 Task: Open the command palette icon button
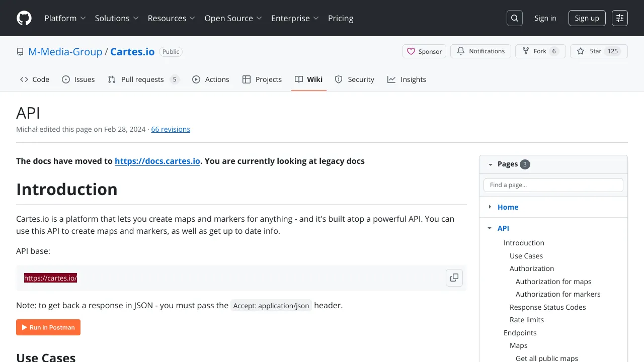[x=620, y=18]
